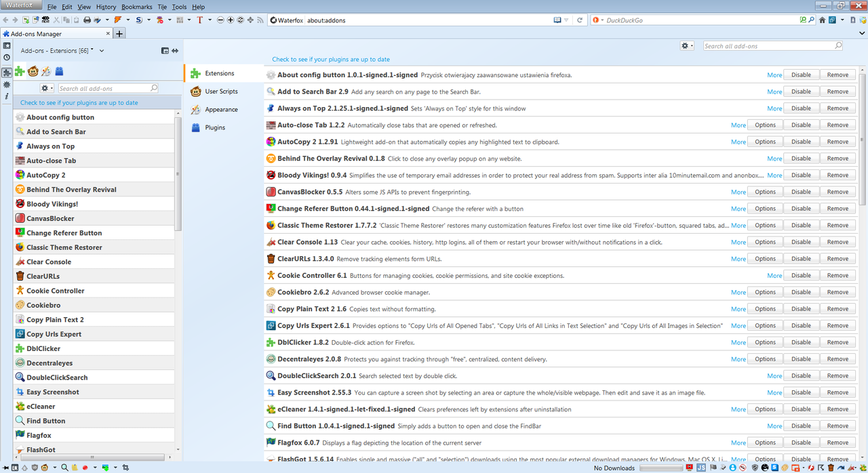Expand the list all tabs chevron
This screenshot has width=868, height=473.
(x=862, y=33)
